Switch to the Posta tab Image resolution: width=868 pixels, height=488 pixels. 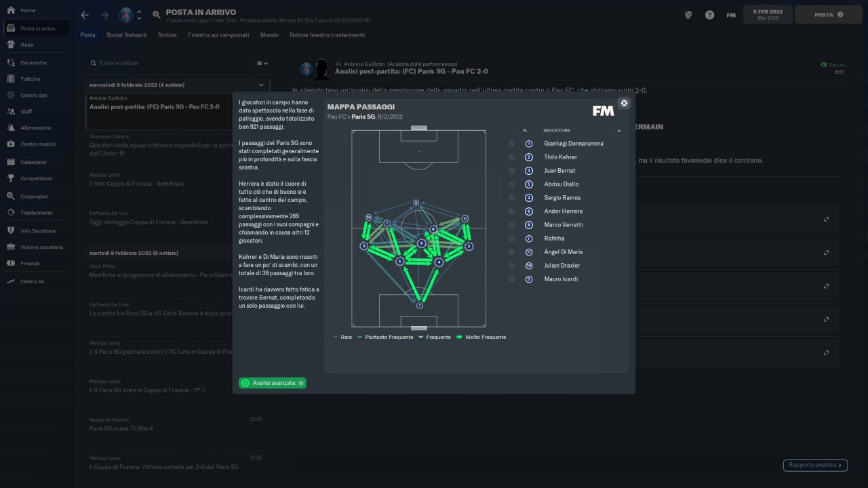point(87,35)
